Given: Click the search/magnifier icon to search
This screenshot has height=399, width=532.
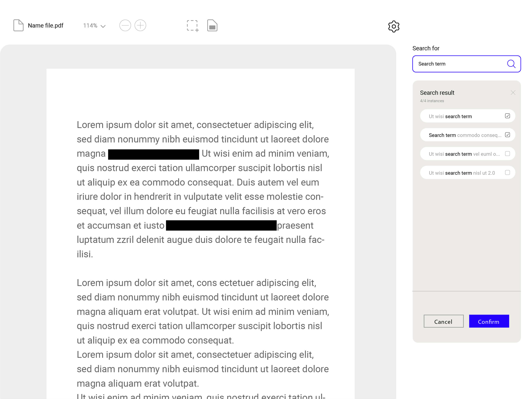Looking at the screenshot, I should tap(511, 64).
